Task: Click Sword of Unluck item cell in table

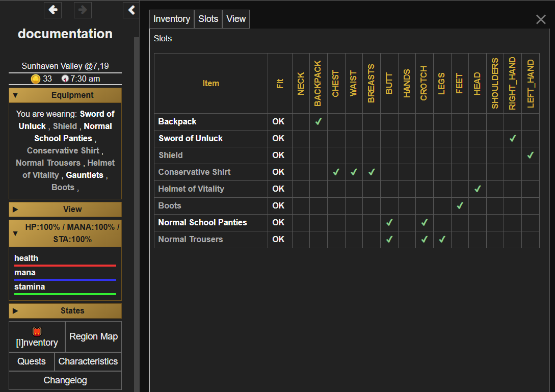Action: point(211,139)
